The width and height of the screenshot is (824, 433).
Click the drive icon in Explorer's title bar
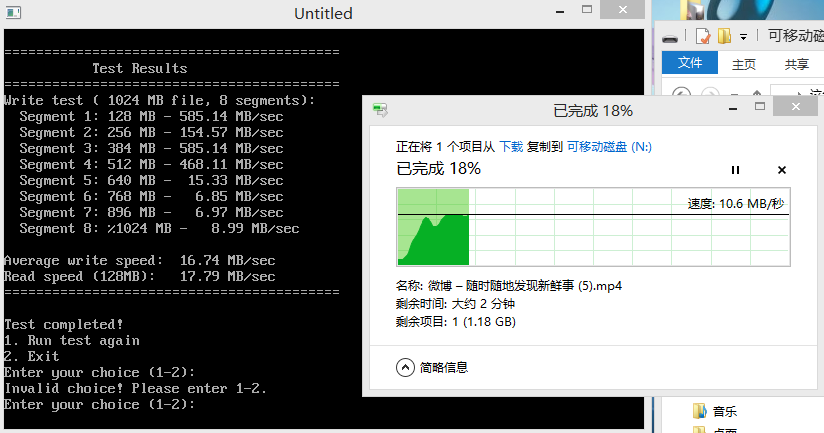670,37
